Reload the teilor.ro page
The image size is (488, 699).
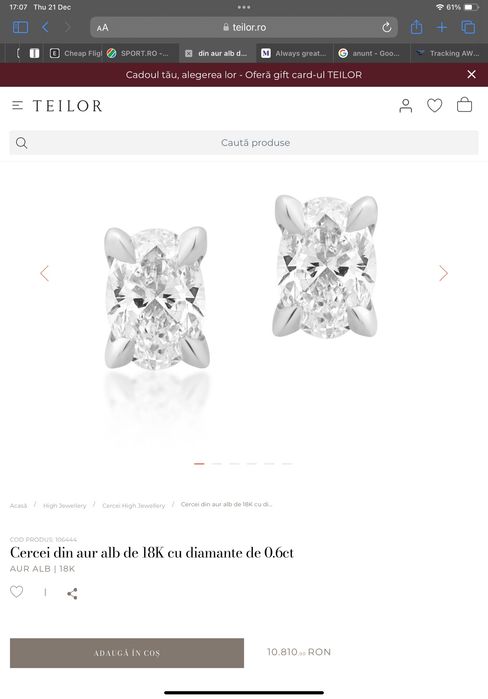[386, 27]
